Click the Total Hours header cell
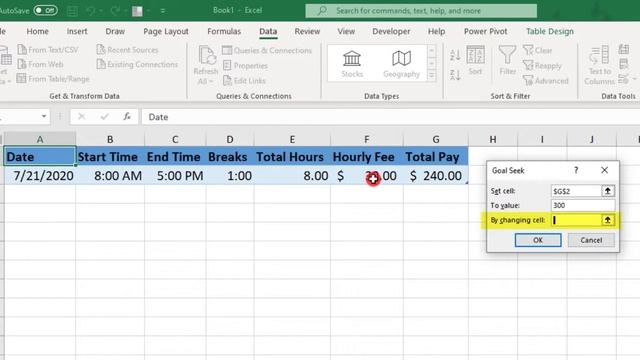 coord(292,157)
